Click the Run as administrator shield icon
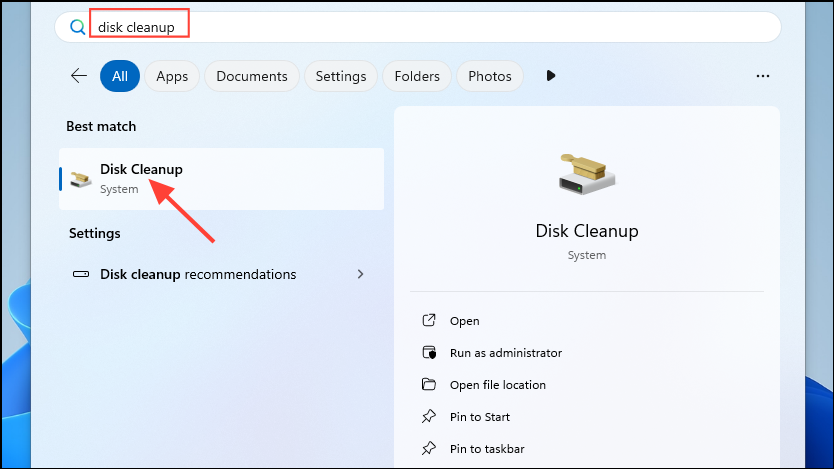Screen dimensions: 834x469 pos(429,353)
